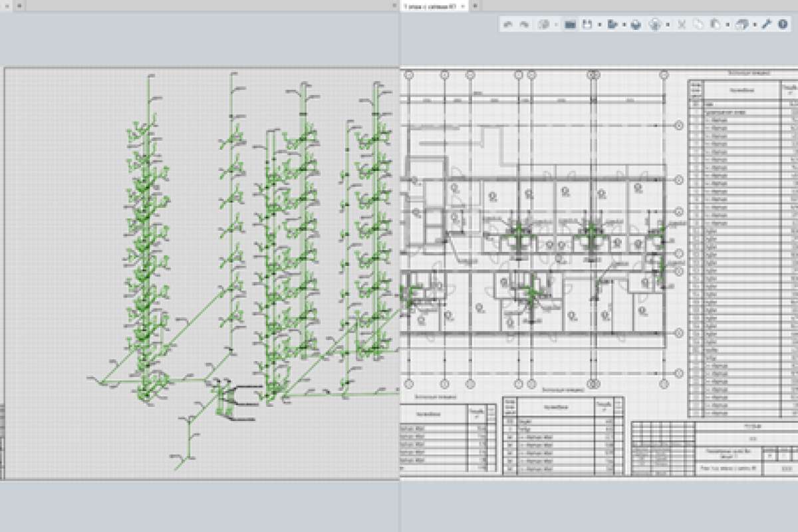Click the save floppy disk icon
The width and height of the screenshot is (798, 532).
pyautogui.click(x=587, y=25)
